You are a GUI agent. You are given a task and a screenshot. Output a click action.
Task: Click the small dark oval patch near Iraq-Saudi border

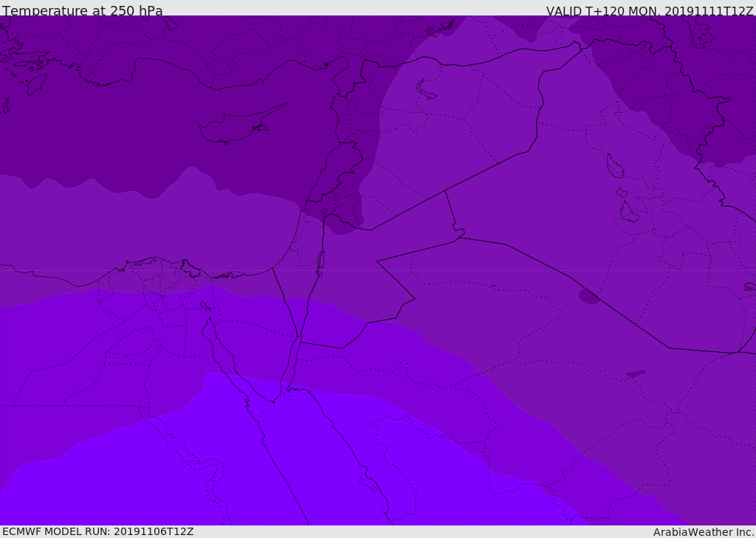589,297
